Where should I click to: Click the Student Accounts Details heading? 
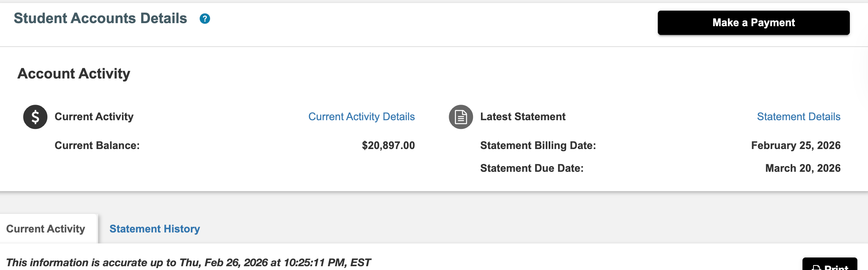pos(100,19)
